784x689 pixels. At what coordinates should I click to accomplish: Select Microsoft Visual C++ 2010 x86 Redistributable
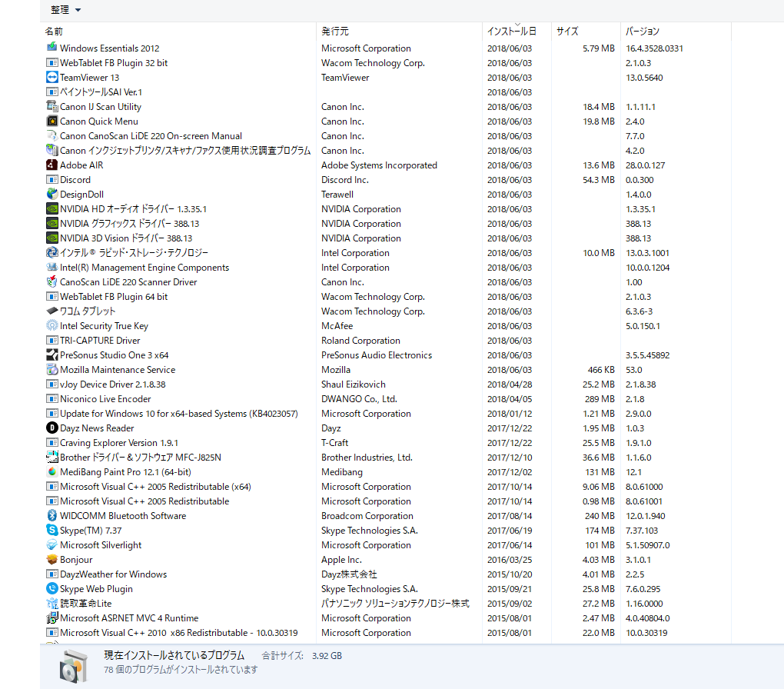point(179,632)
